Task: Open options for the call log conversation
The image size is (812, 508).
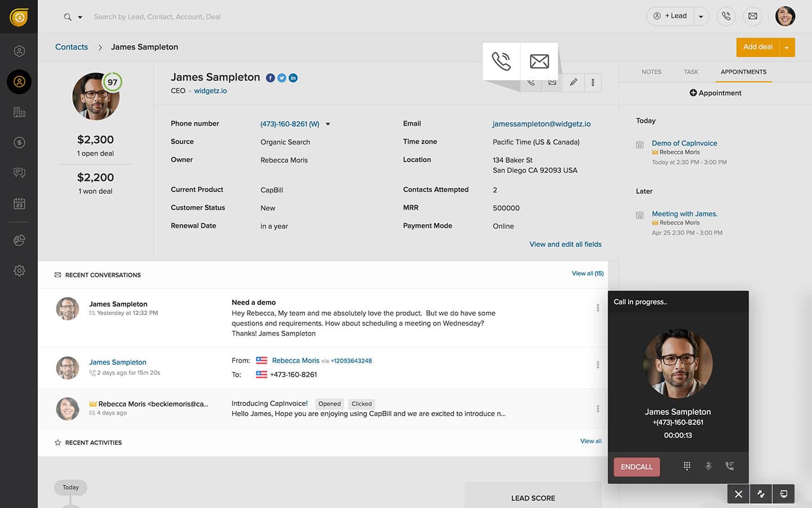Action: (x=598, y=365)
